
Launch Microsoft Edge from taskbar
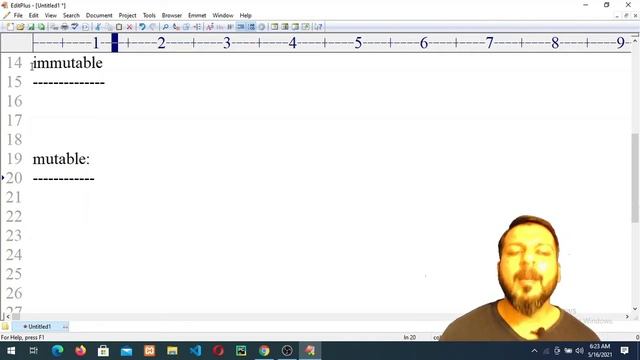pos(57,351)
